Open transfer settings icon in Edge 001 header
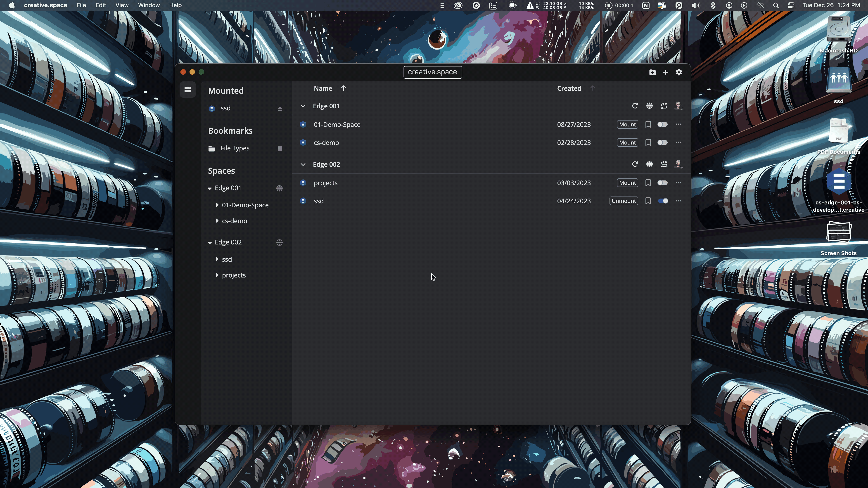 tap(664, 106)
